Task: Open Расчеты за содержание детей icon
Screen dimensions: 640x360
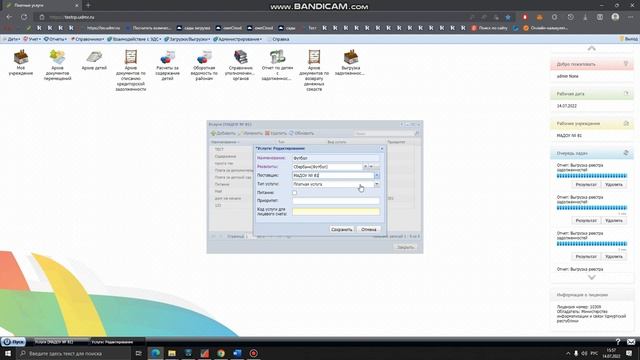Action: 167,65
